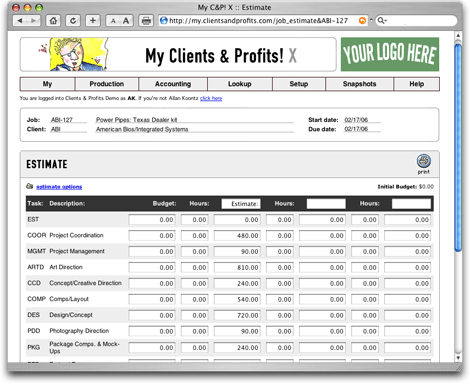The width and height of the screenshot is (470, 384).
Task: Open the Snapshots menu
Action: coord(359,84)
